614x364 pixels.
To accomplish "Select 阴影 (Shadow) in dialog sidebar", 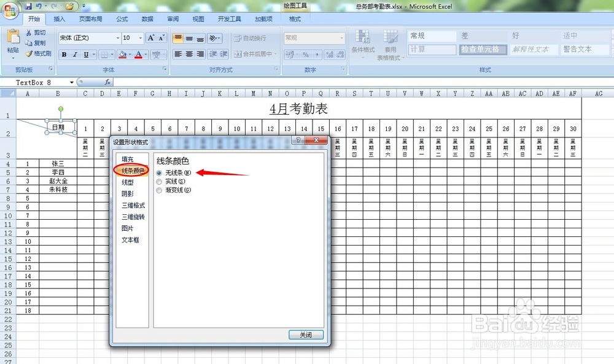I will 128,193.
